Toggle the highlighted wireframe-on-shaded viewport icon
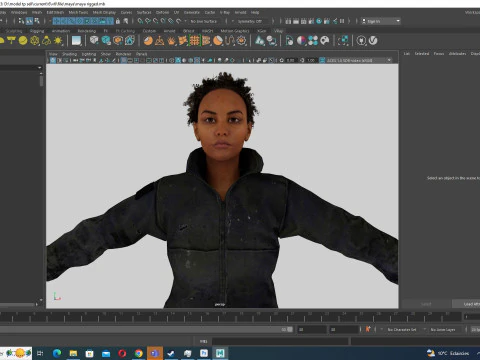Image resolution: width=480 pixels, height=360 pixels. 178,60
